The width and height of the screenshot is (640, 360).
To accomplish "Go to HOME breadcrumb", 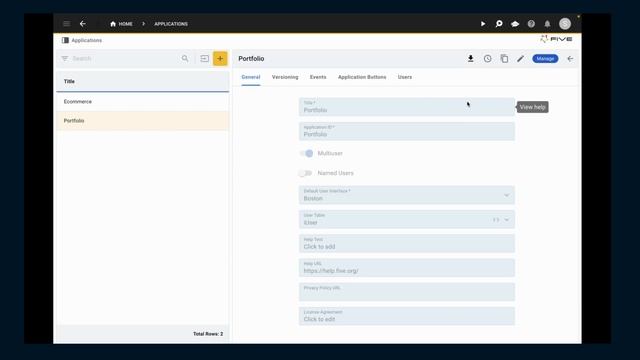I will [121, 24].
